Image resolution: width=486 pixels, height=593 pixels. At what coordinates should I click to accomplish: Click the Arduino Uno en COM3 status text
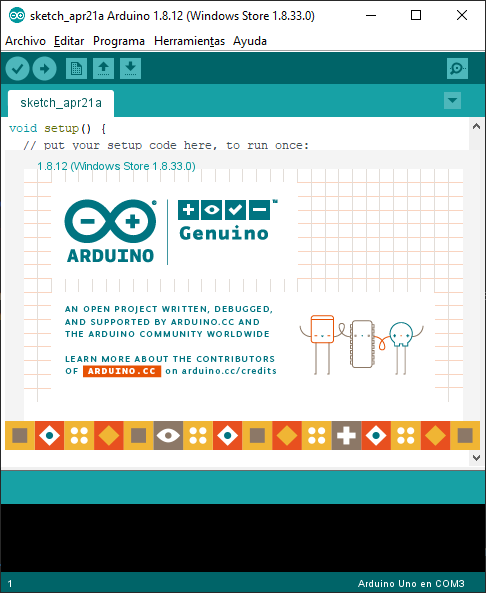[x=411, y=584]
